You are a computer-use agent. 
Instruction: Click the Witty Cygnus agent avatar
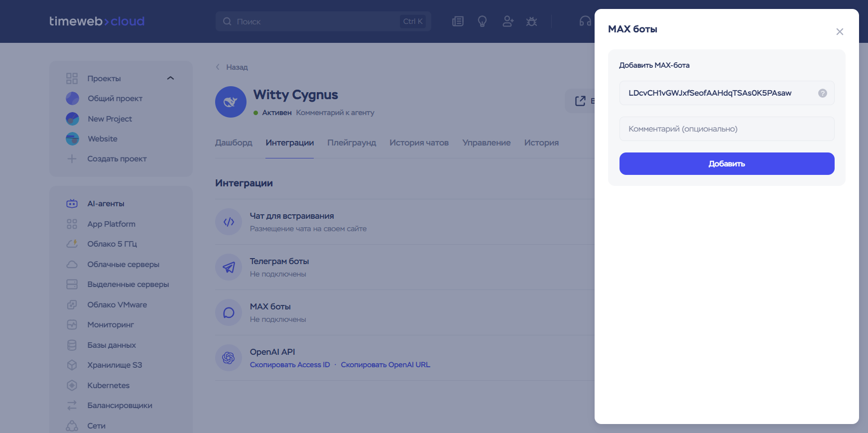(231, 102)
